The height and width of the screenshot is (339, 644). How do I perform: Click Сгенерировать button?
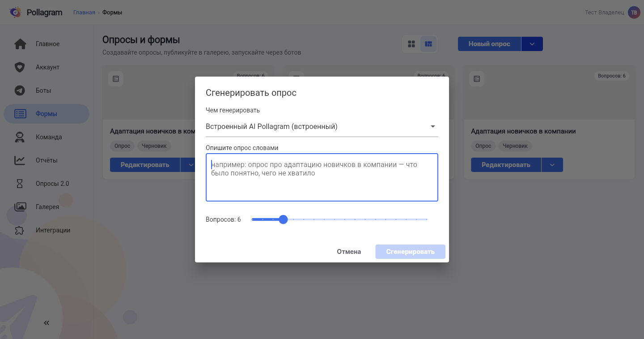coord(410,252)
